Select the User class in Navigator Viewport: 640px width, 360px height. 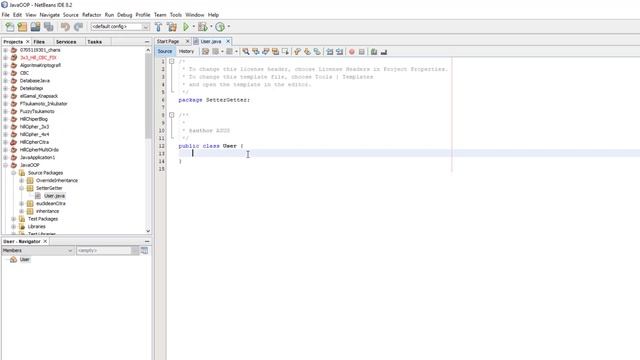[24, 260]
